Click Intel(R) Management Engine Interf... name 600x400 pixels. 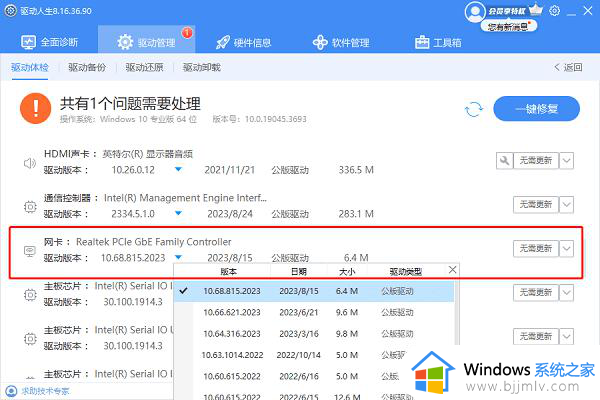(186, 198)
